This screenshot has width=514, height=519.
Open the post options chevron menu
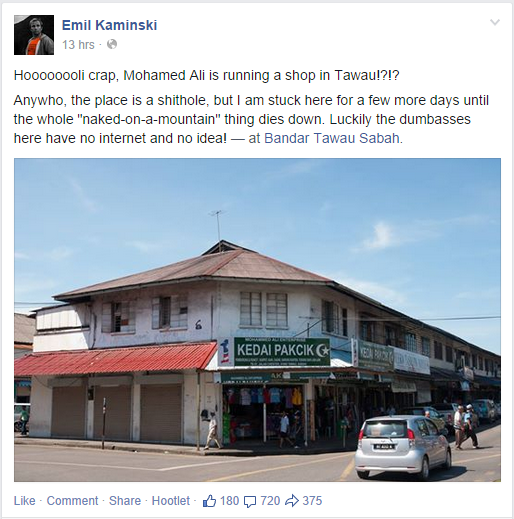(x=495, y=22)
